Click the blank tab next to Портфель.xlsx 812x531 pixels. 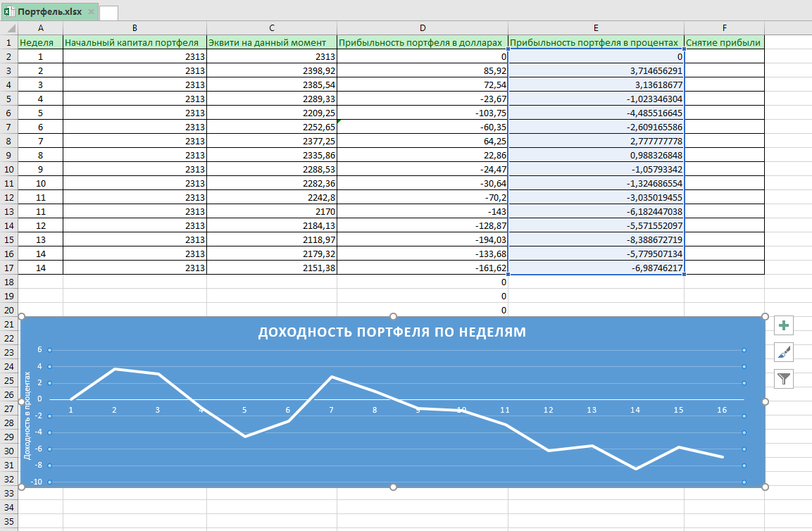coord(108,13)
